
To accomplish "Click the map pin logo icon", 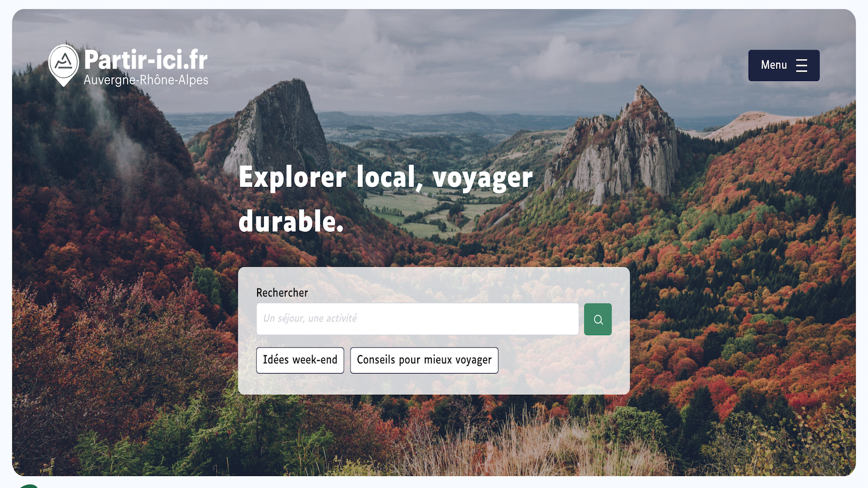I will (64, 65).
